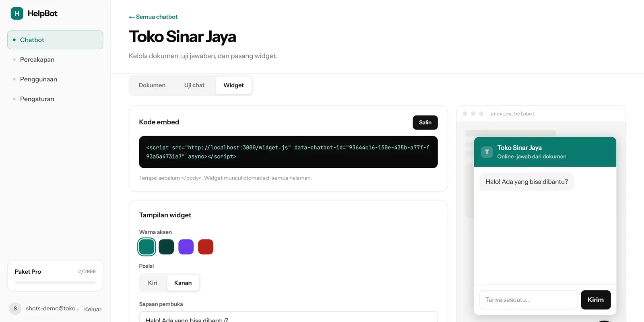Go to Percakapan in the sidebar
Image resolution: width=644 pixels, height=322 pixels.
55,60
